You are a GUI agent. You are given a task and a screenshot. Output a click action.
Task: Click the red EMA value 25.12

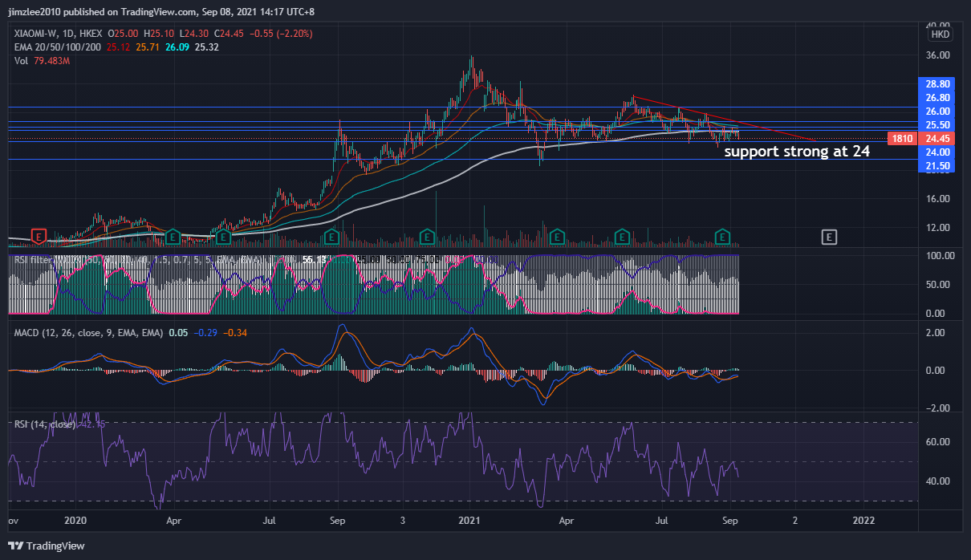(117, 47)
